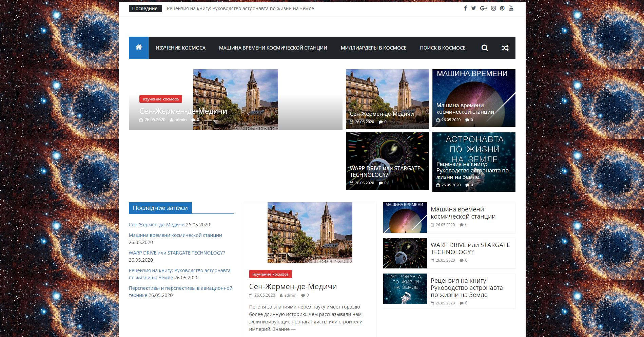644x337 pixels.
Task: Open the latest news ticker headline
Action: pyautogui.click(x=240, y=8)
